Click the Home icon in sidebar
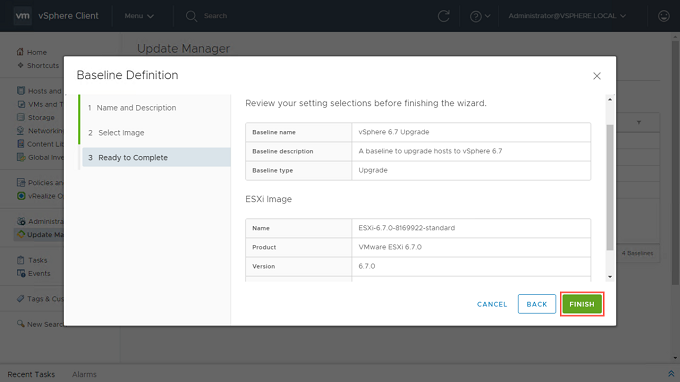Screen dimensions: 680x382 click(20, 52)
